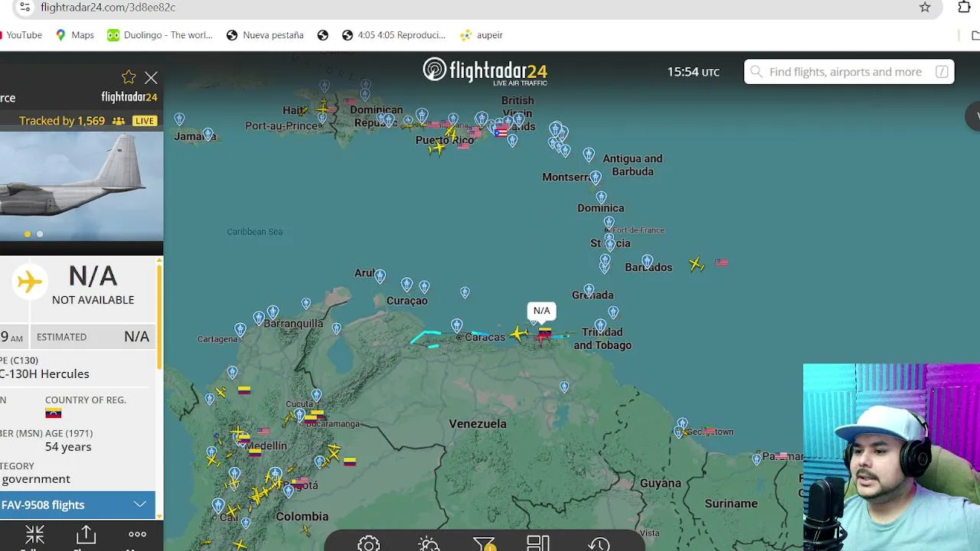This screenshot has height=551, width=980.
Task: Click the site information icon in address bar
Action: pyautogui.click(x=24, y=7)
